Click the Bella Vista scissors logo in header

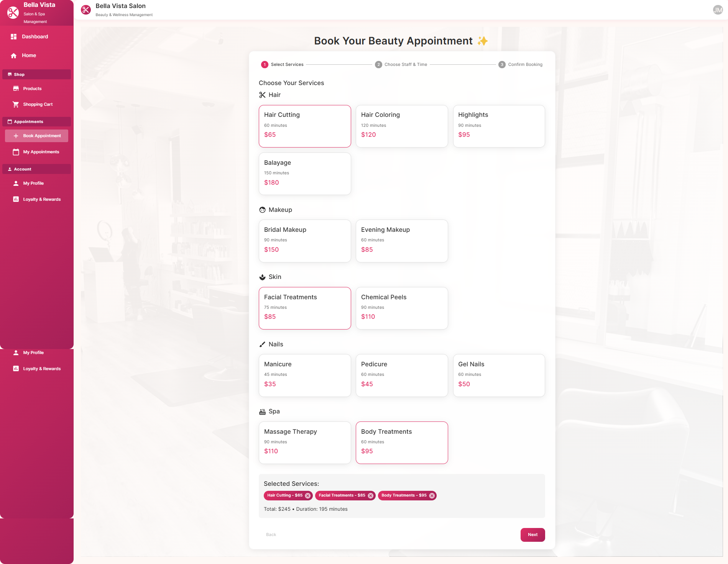tap(86, 10)
